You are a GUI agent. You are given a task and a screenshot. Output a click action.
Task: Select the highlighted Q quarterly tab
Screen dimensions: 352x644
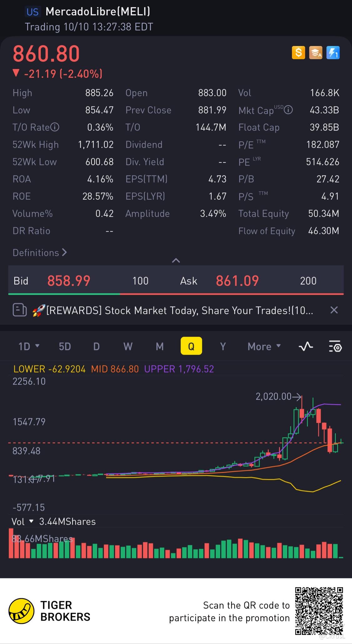coord(191,346)
